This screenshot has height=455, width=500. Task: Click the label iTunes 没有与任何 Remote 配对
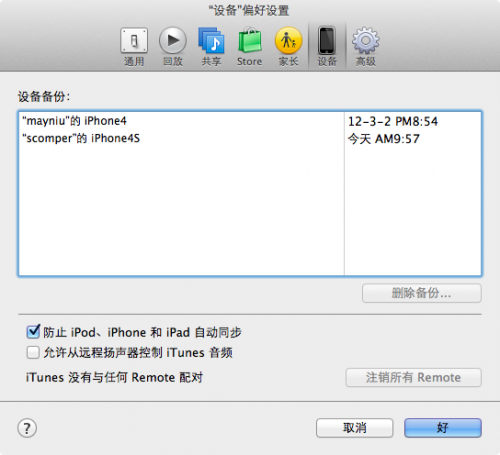pyautogui.click(x=114, y=378)
